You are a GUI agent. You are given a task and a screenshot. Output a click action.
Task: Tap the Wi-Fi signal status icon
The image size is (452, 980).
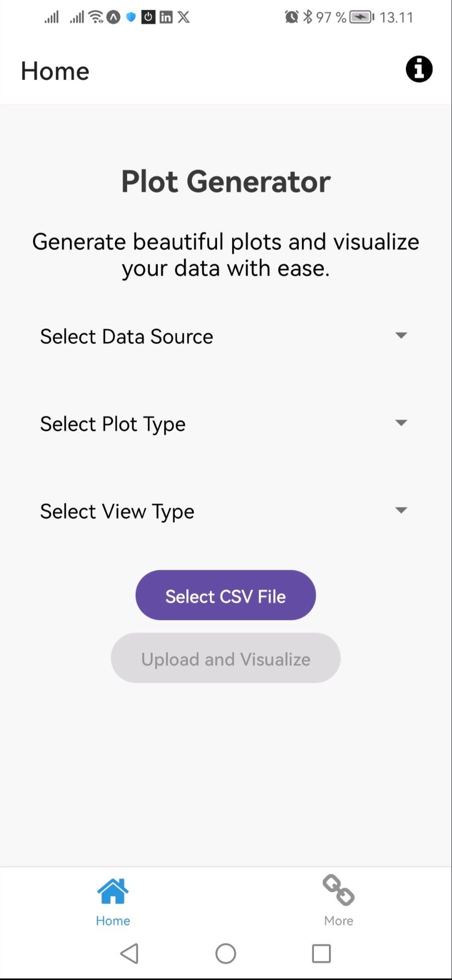pos(95,17)
